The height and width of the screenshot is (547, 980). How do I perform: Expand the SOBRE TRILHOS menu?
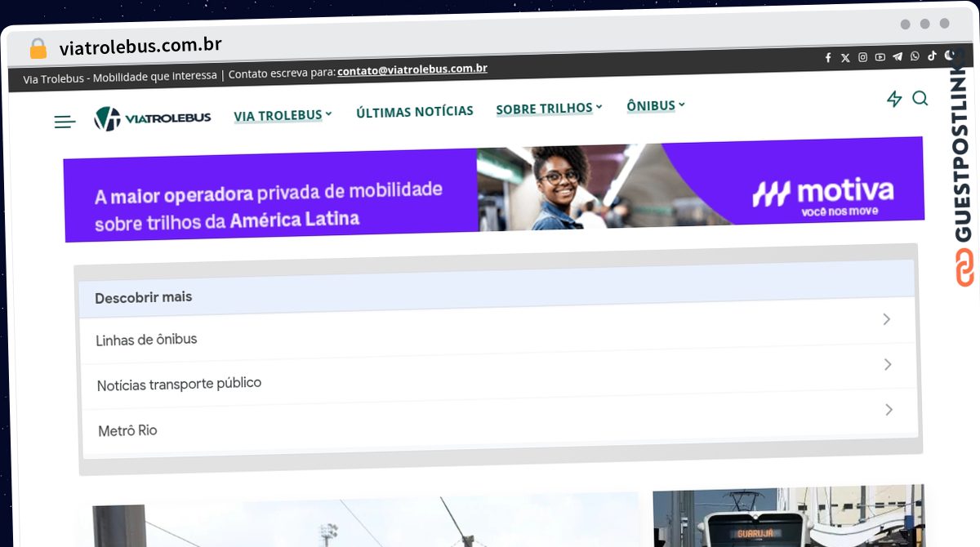pyautogui.click(x=549, y=109)
